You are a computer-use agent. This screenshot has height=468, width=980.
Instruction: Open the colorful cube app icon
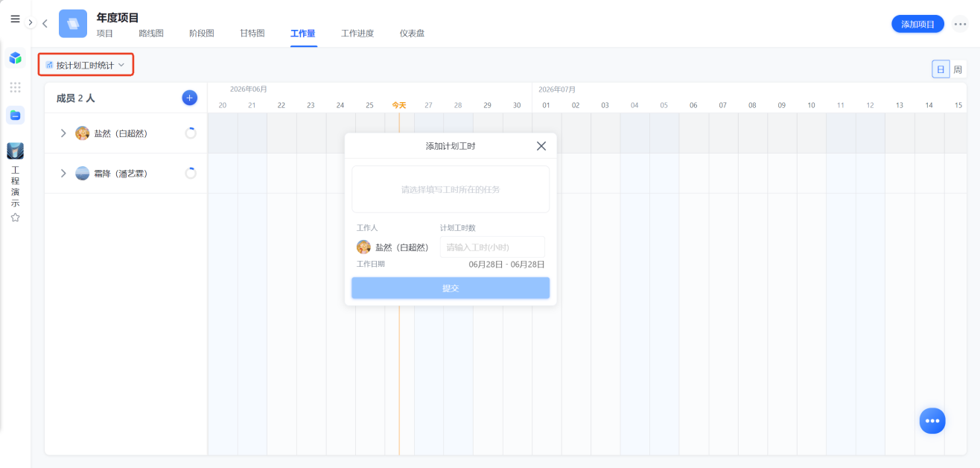[x=15, y=58]
